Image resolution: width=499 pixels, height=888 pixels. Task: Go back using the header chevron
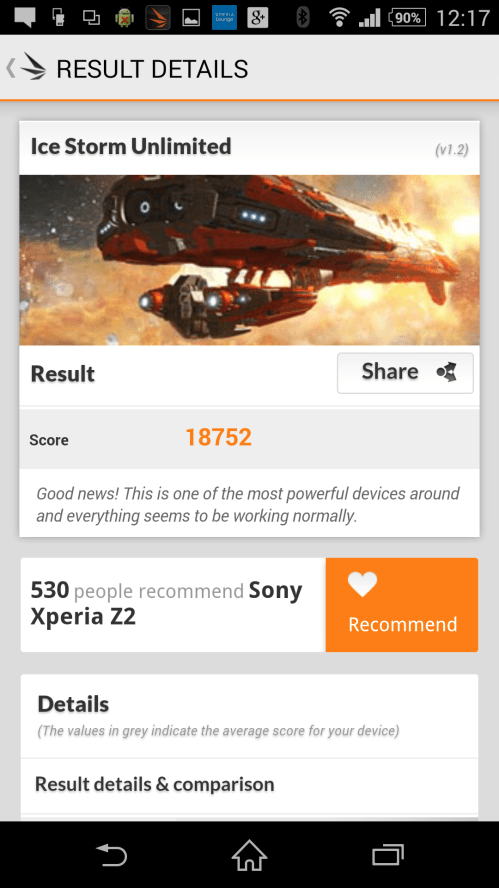point(10,68)
